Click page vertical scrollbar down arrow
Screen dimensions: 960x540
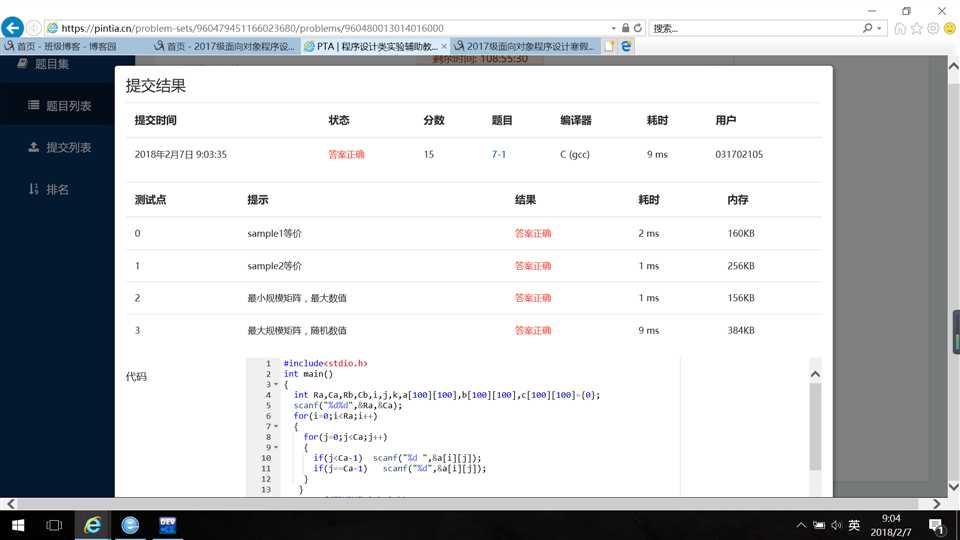click(954, 487)
